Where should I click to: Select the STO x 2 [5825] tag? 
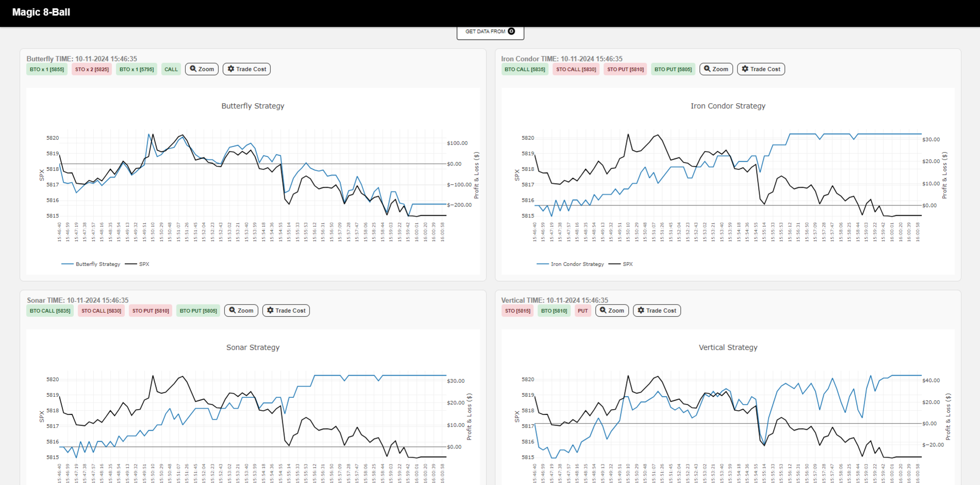click(92, 69)
